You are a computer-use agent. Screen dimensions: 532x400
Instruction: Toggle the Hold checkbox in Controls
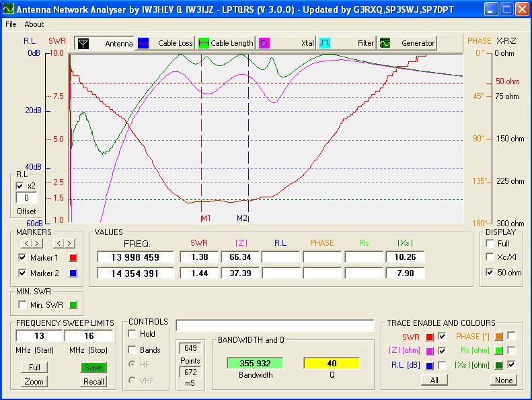[x=132, y=334]
